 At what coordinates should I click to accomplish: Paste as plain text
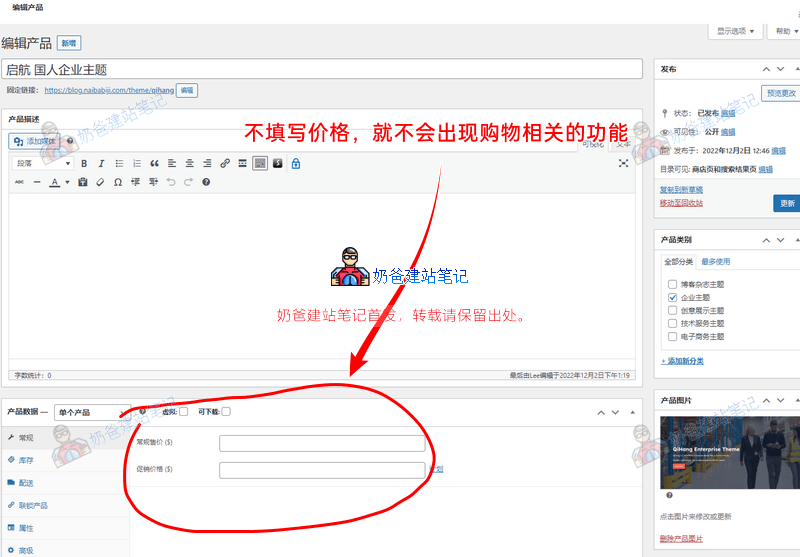pos(83,182)
